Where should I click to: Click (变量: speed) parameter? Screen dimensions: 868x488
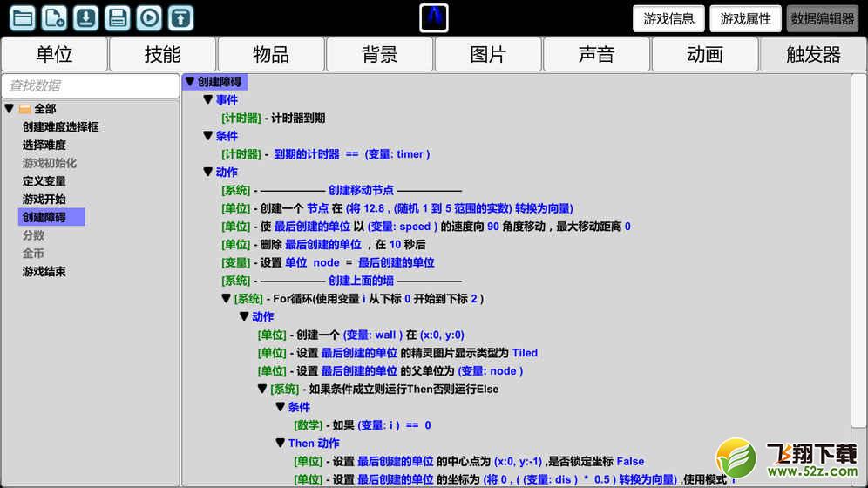click(403, 227)
